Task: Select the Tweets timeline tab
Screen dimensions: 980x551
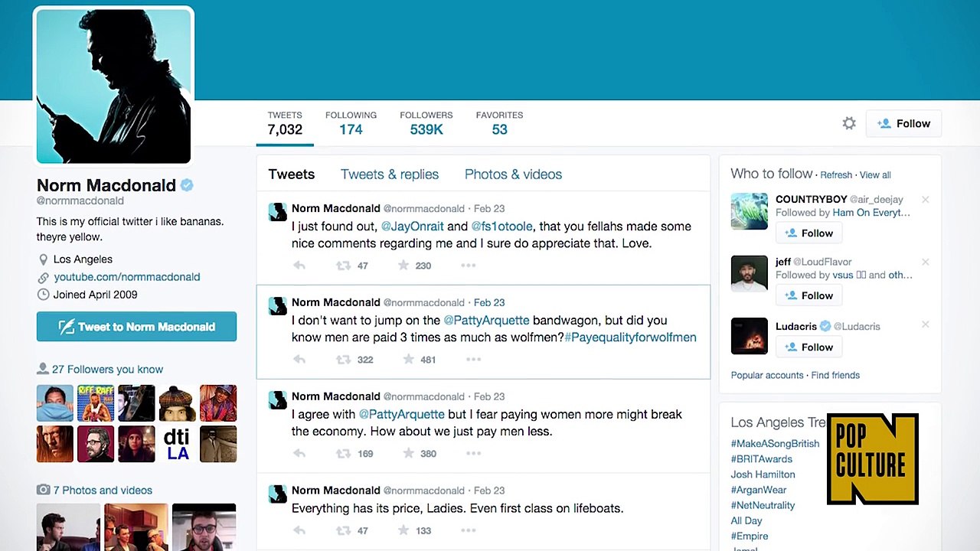Action: tap(291, 174)
